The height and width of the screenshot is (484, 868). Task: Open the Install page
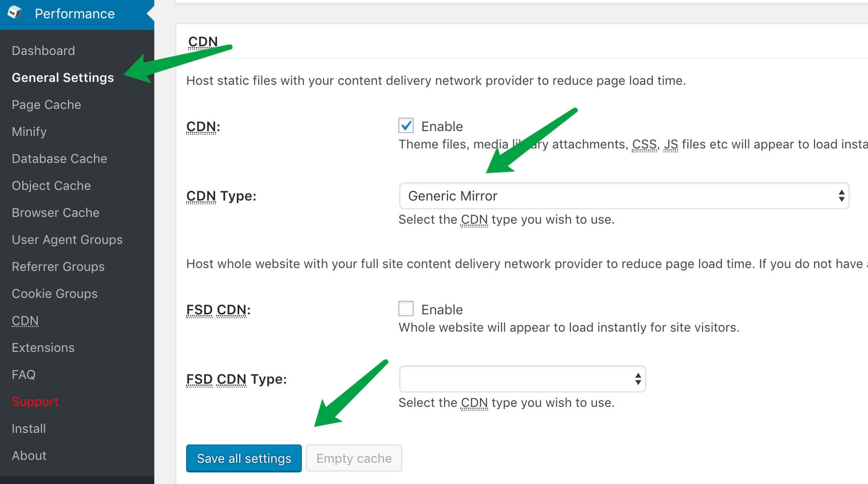point(28,429)
